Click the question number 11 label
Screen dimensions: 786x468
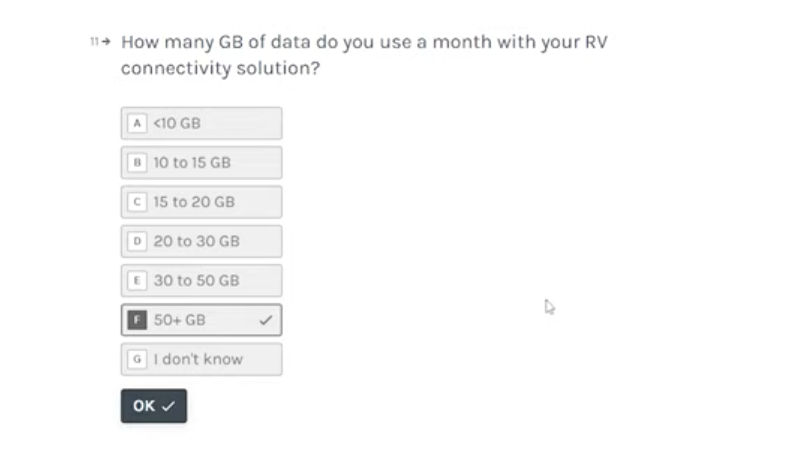[x=94, y=42]
